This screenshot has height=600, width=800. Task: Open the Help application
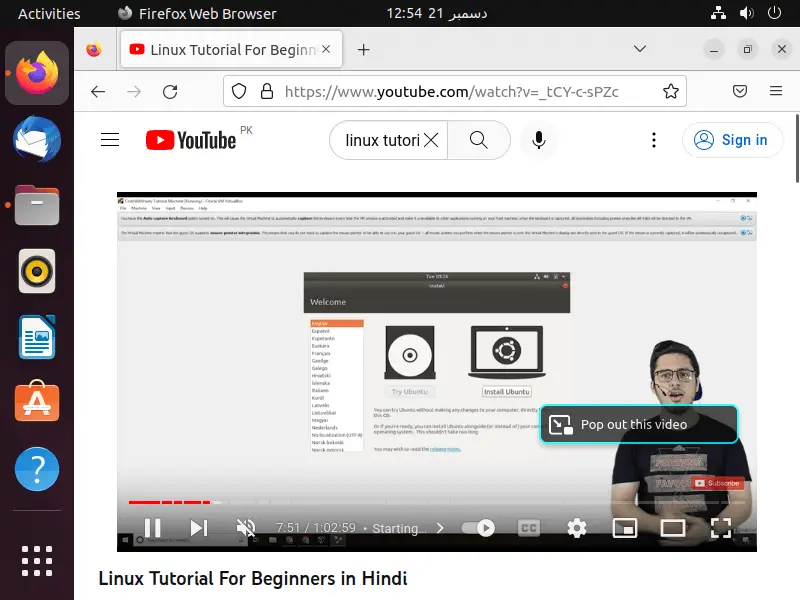(37, 469)
